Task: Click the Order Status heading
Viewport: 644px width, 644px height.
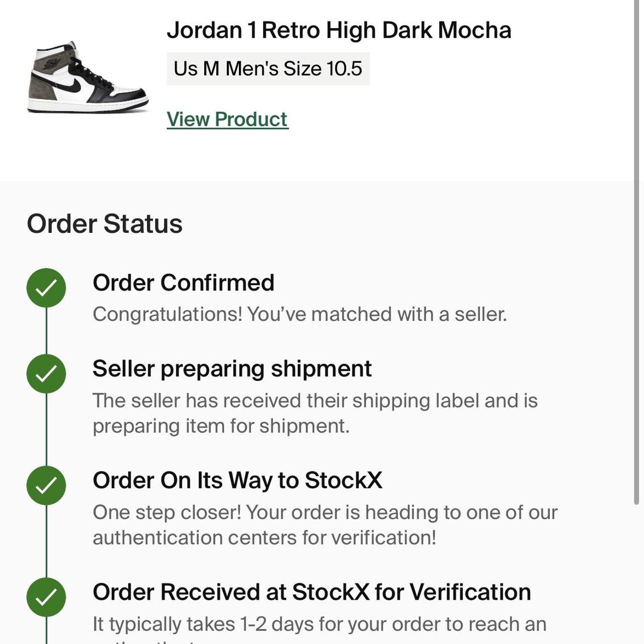Action: coord(105,224)
